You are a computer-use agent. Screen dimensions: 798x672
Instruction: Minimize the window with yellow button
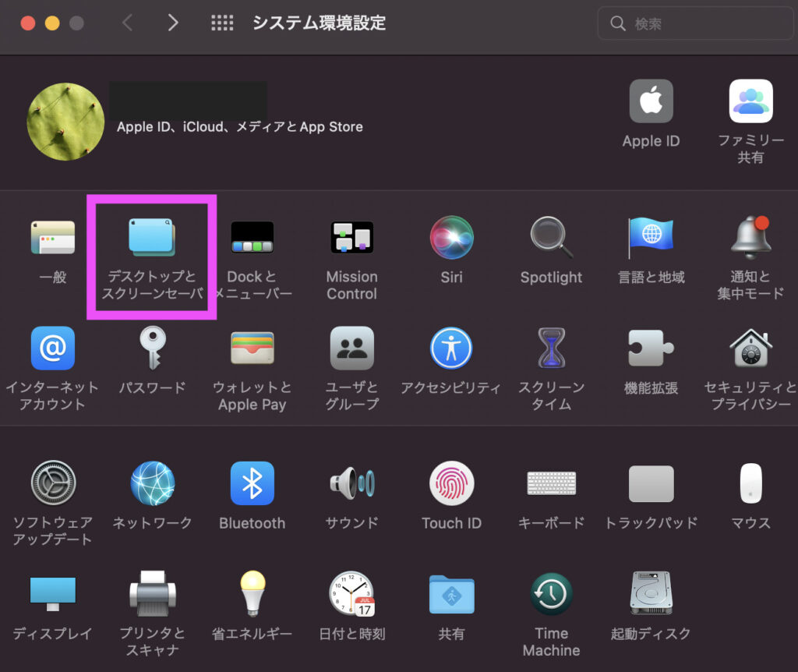point(52,23)
